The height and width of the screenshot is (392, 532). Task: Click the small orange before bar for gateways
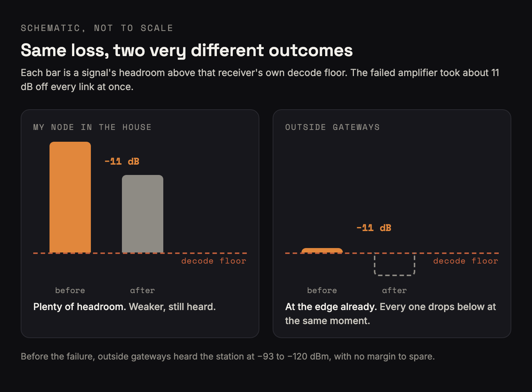(x=322, y=251)
